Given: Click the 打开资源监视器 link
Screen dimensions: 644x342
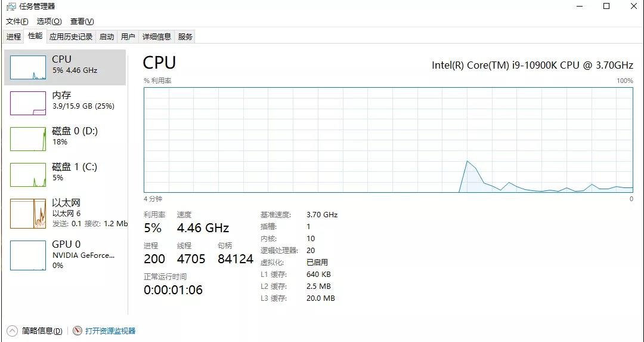Looking at the screenshot, I should [x=110, y=331].
